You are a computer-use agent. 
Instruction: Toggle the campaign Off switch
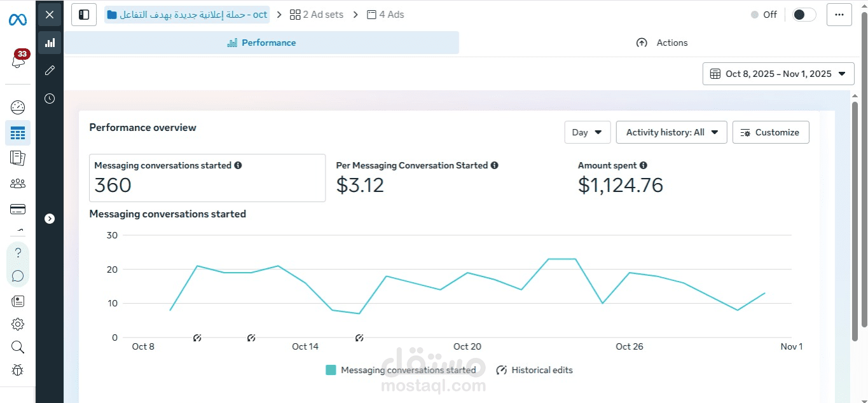(804, 15)
